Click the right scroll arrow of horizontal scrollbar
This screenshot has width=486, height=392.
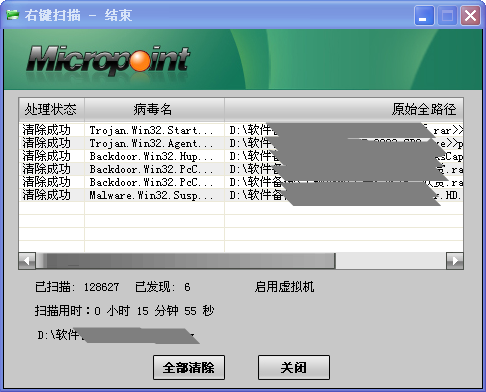[x=455, y=261]
